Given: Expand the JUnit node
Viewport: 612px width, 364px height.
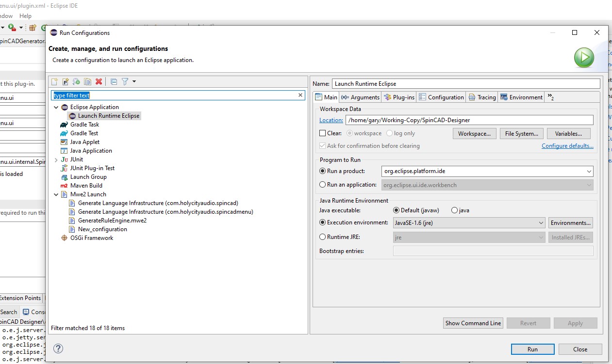Looking at the screenshot, I should (56, 159).
